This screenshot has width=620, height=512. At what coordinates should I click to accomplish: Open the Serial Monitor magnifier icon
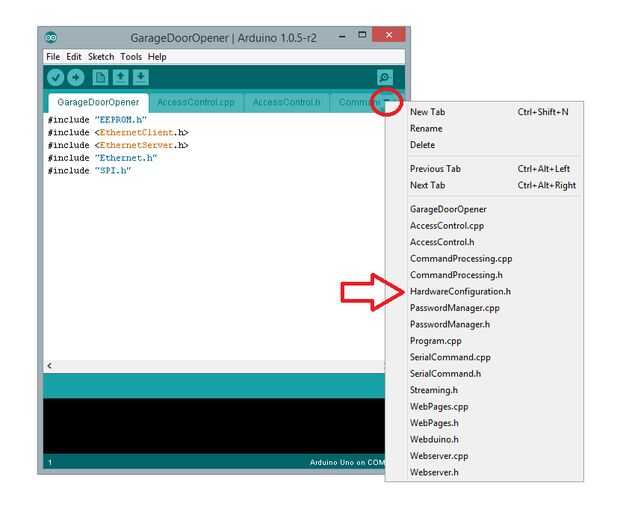(385, 77)
